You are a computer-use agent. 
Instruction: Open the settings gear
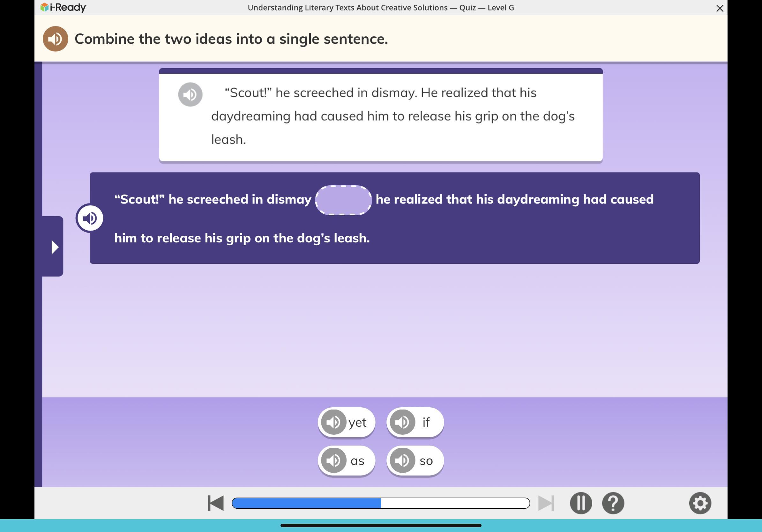(700, 503)
